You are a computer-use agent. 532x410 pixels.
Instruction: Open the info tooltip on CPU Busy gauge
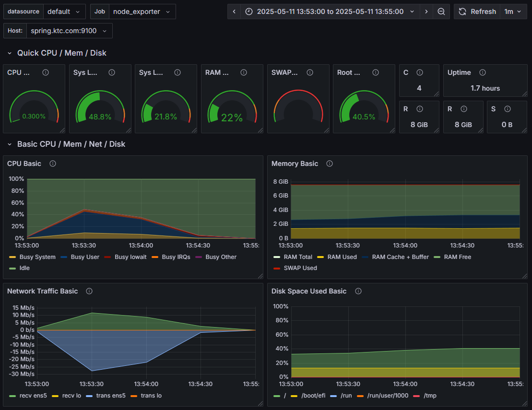(46, 72)
